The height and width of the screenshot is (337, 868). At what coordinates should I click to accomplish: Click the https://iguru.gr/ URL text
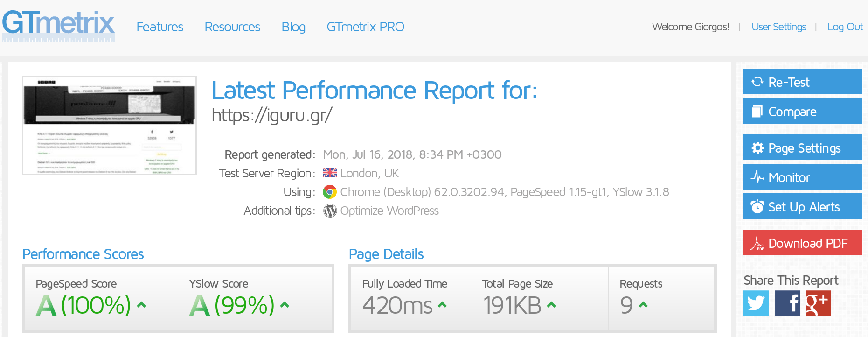pos(272,115)
